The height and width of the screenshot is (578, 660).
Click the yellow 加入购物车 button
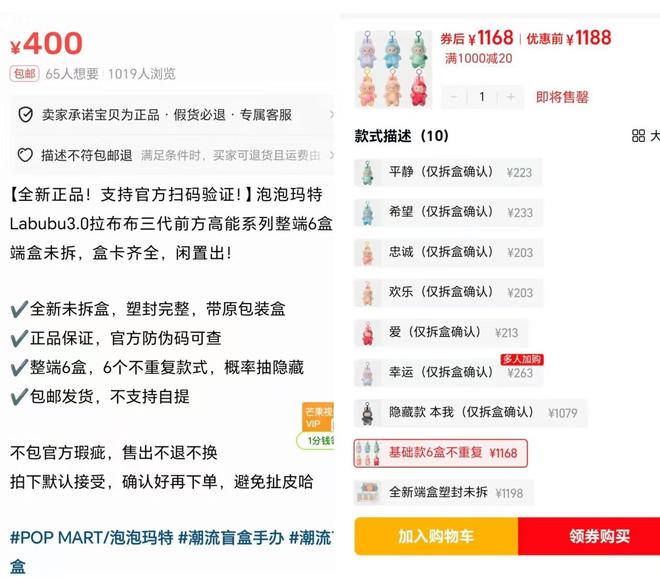point(436,536)
